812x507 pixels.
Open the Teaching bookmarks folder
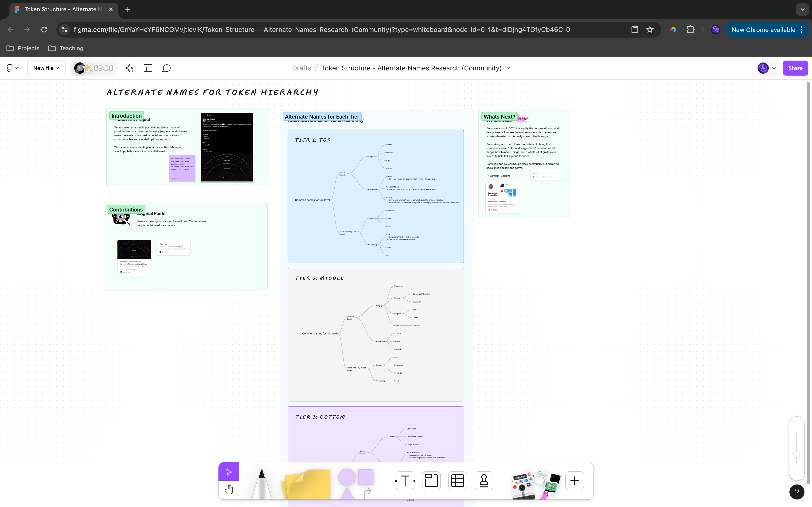[66, 48]
